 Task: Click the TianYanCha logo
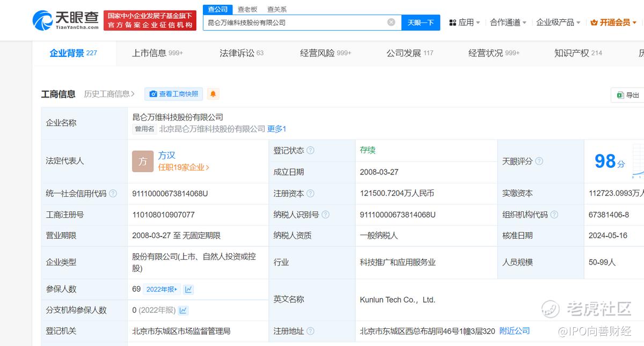click(x=65, y=21)
